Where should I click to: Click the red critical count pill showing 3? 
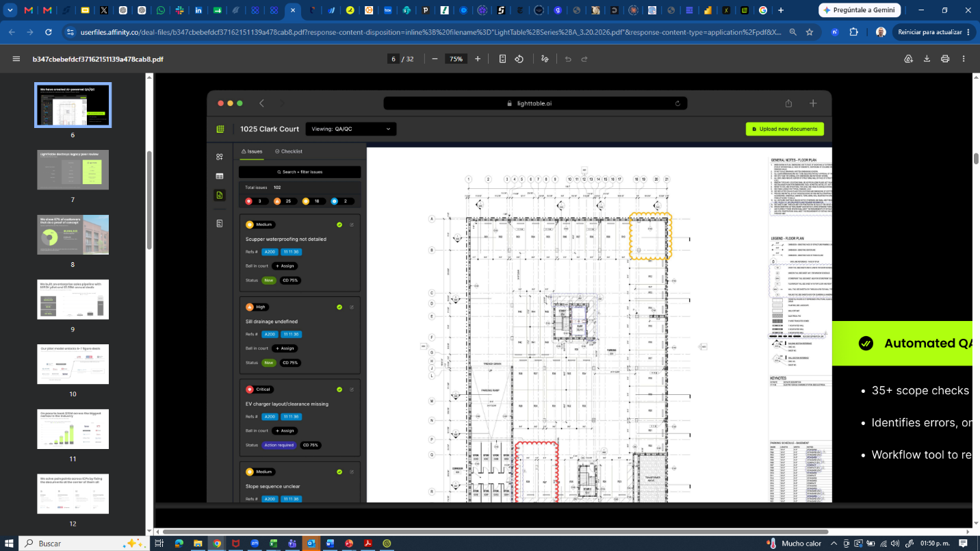click(x=257, y=201)
